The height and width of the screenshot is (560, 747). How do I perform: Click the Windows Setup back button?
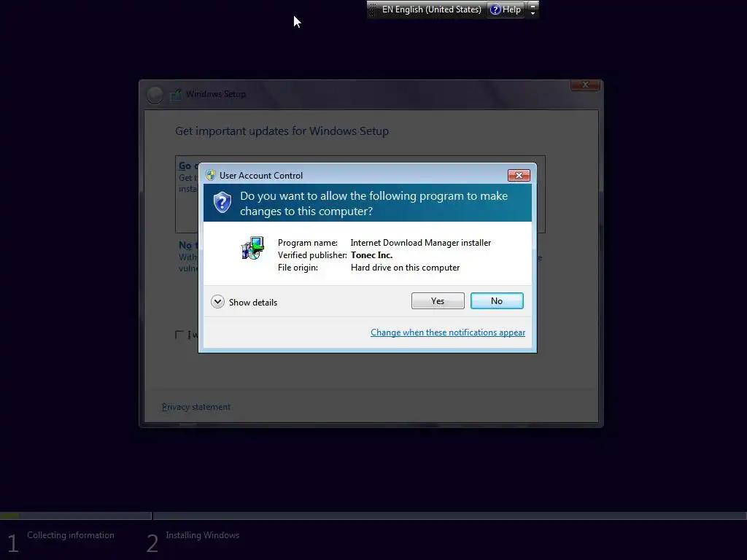(155, 95)
